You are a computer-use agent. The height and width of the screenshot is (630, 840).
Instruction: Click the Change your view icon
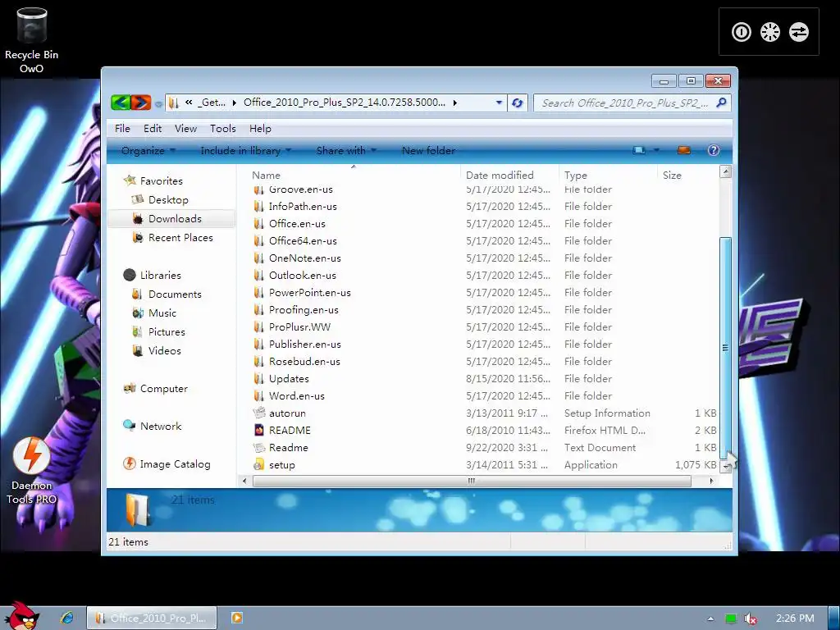(639, 151)
